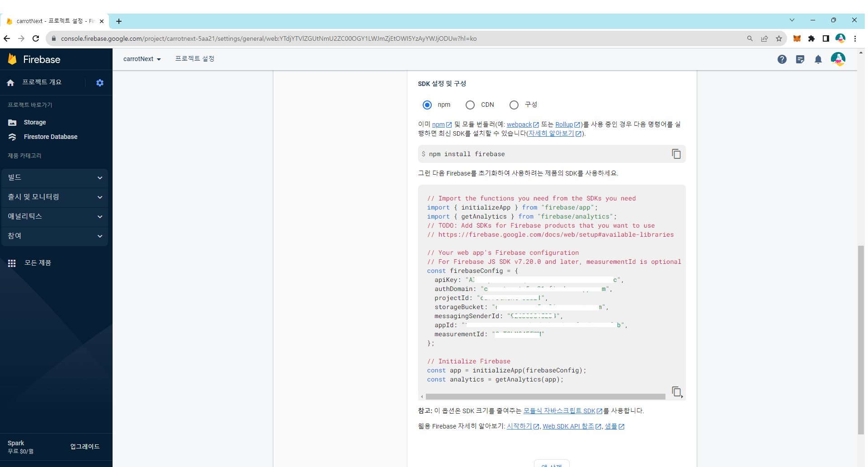868x467 pixels.
Task: Open 프로젝트 개요 in the sidebar
Action: pyautogui.click(x=42, y=82)
